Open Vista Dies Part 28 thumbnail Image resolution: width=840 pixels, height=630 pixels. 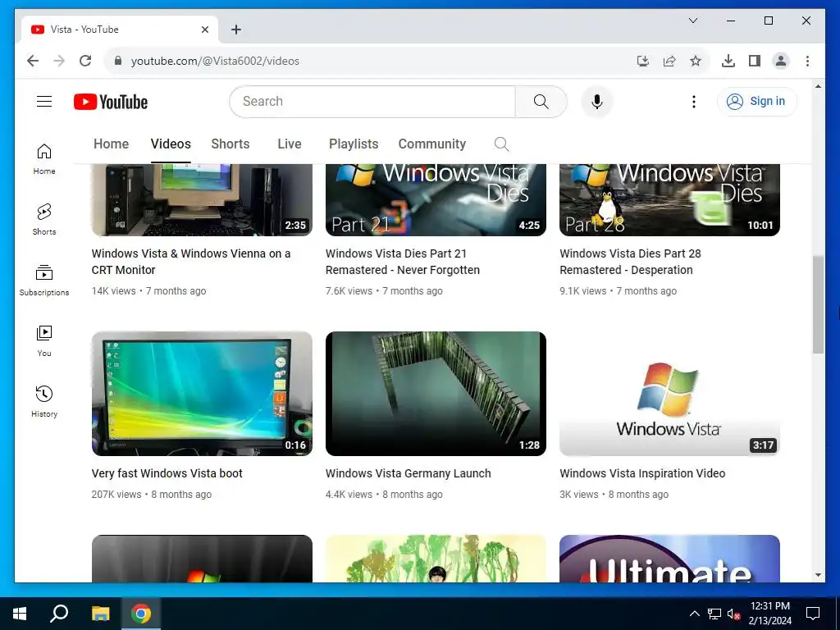click(x=669, y=200)
